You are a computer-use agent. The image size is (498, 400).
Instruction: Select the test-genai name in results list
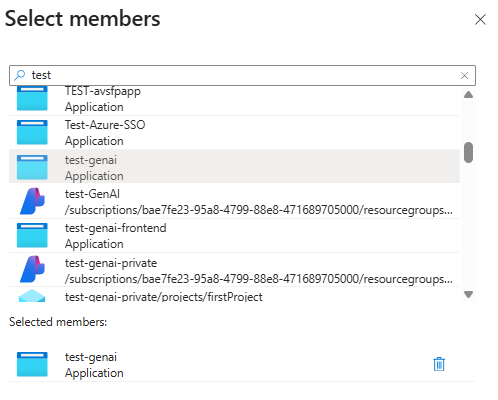pyautogui.click(x=91, y=160)
